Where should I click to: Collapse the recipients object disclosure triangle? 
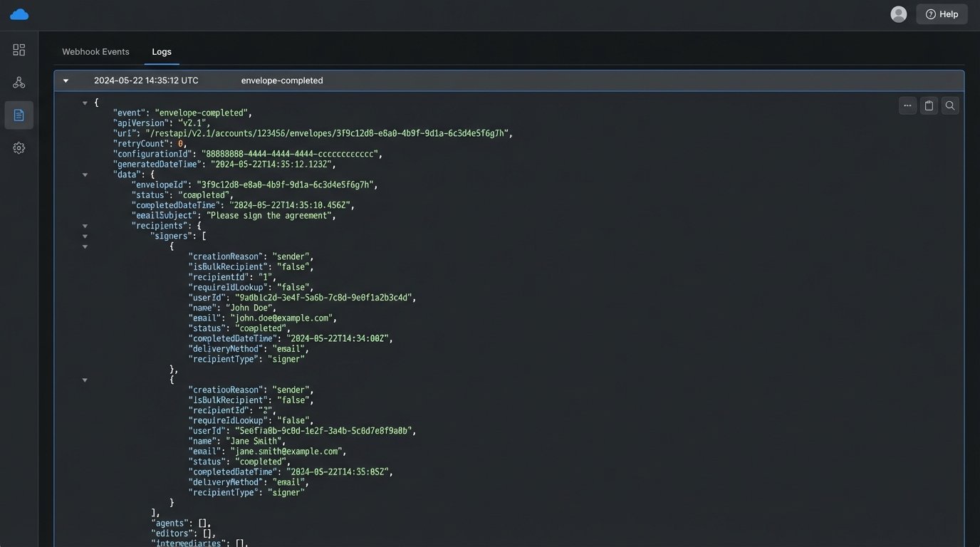tap(85, 226)
